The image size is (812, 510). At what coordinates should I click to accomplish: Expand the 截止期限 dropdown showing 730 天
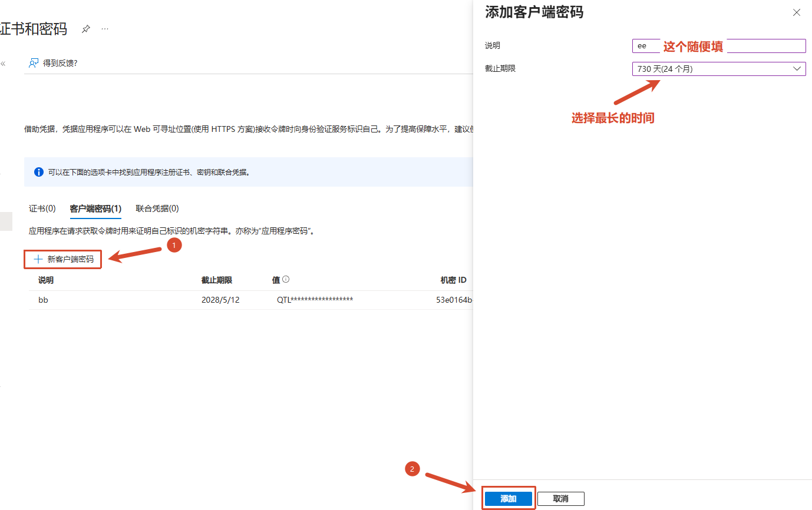718,69
